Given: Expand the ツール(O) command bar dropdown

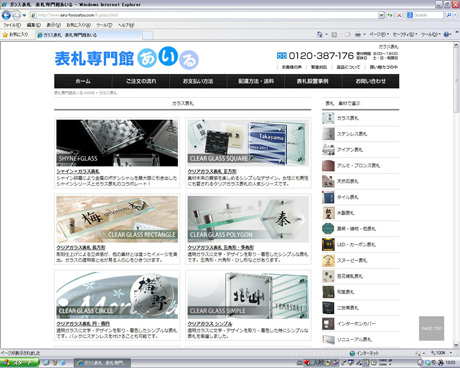Looking at the screenshot, I should (431, 34).
